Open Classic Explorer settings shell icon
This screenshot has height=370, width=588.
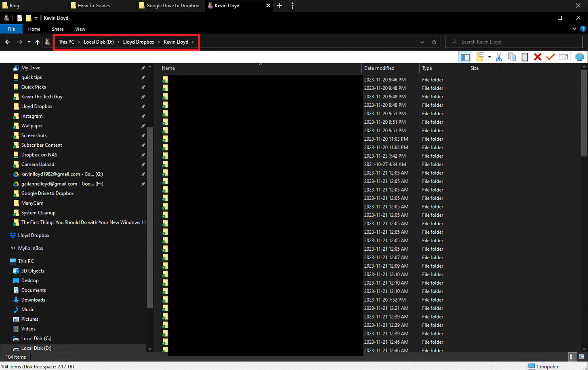pyautogui.click(x=580, y=57)
